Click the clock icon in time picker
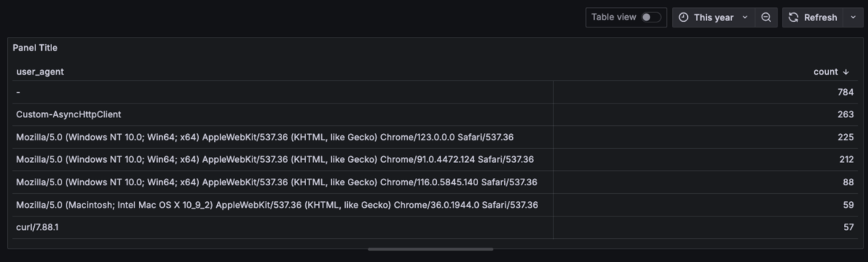 (x=684, y=17)
